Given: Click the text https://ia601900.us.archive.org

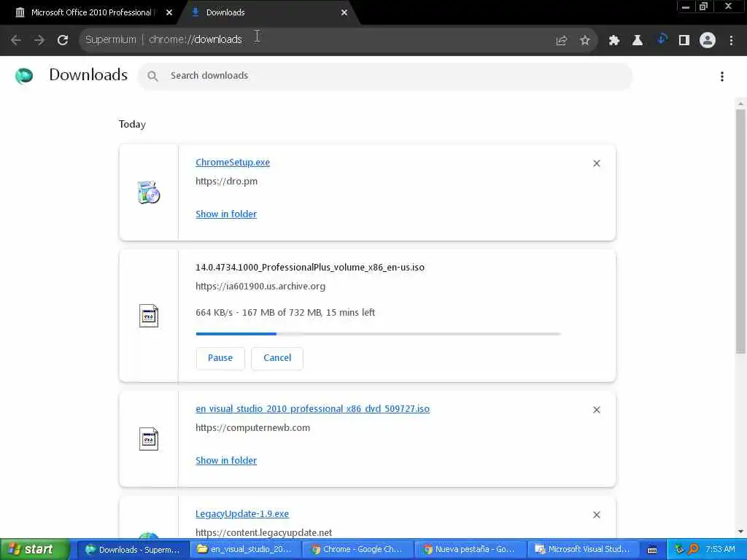Looking at the screenshot, I should point(260,287).
